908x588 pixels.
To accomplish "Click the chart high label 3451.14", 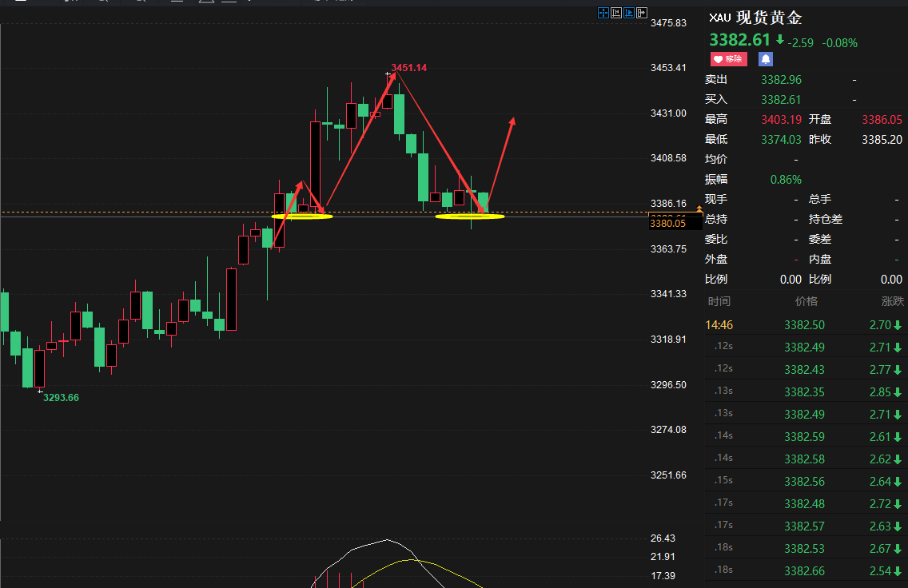I will pos(408,68).
